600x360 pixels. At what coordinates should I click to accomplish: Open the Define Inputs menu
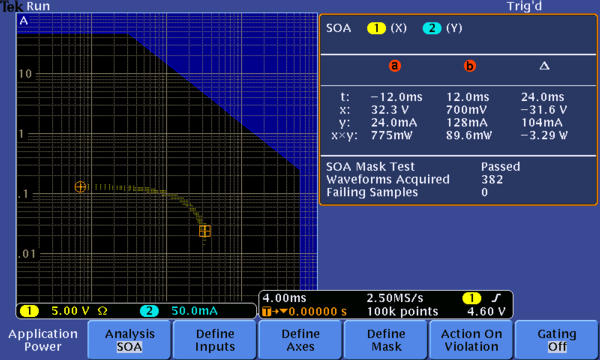215,340
